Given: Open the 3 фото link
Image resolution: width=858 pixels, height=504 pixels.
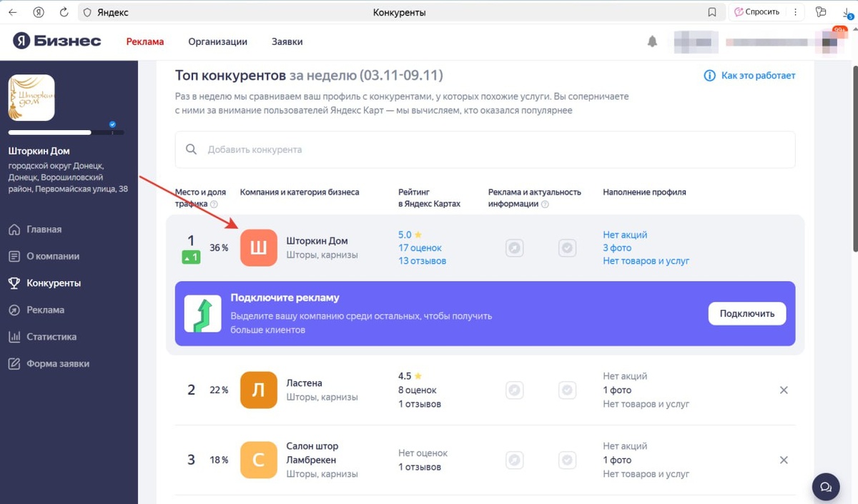Looking at the screenshot, I should [617, 247].
